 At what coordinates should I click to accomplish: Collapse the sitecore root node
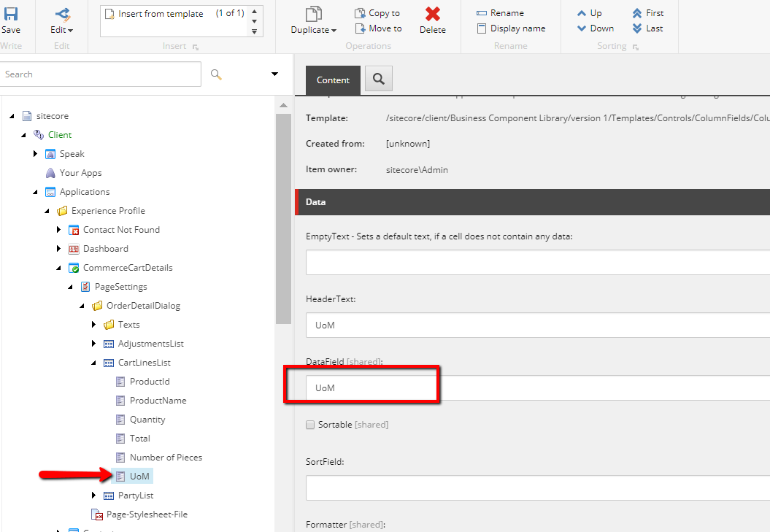(x=12, y=116)
